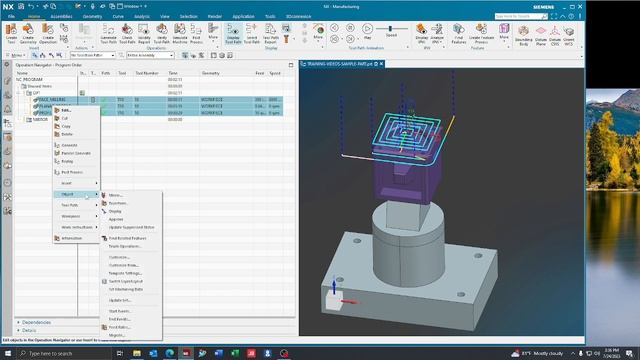
Task: Click the Orient WCS icon
Action: (569, 35)
